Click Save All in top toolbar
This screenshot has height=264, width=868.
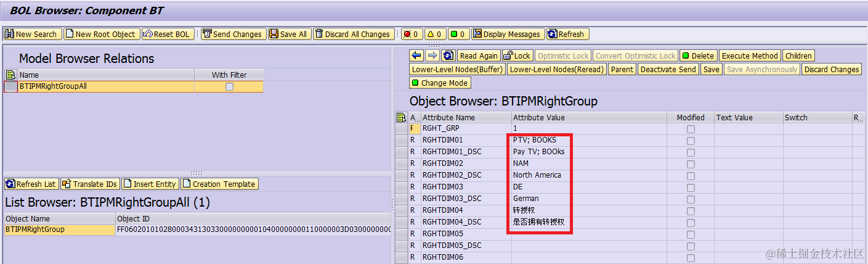tap(289, 34)
